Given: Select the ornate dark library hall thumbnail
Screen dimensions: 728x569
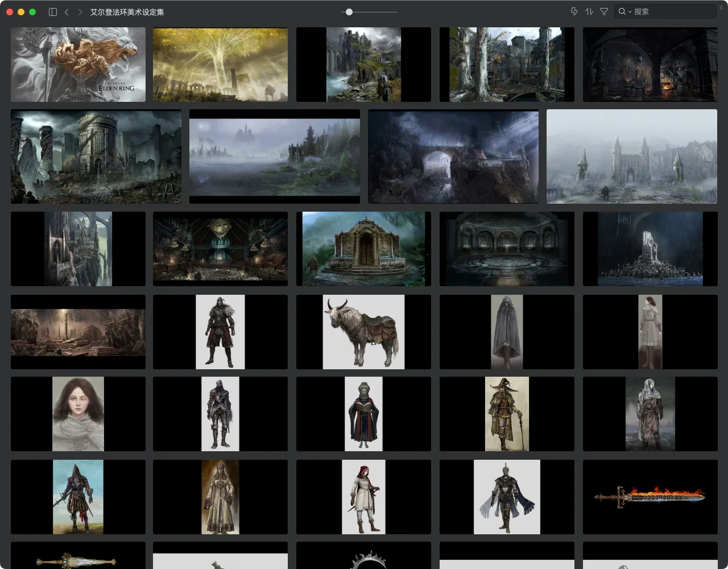Looking at the screenshot, I should 220,249.
